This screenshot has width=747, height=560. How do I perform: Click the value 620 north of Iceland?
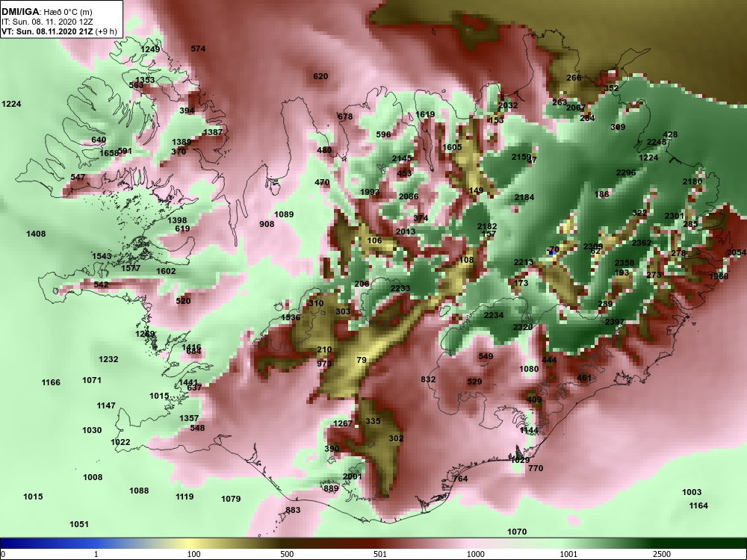[320, 76]
